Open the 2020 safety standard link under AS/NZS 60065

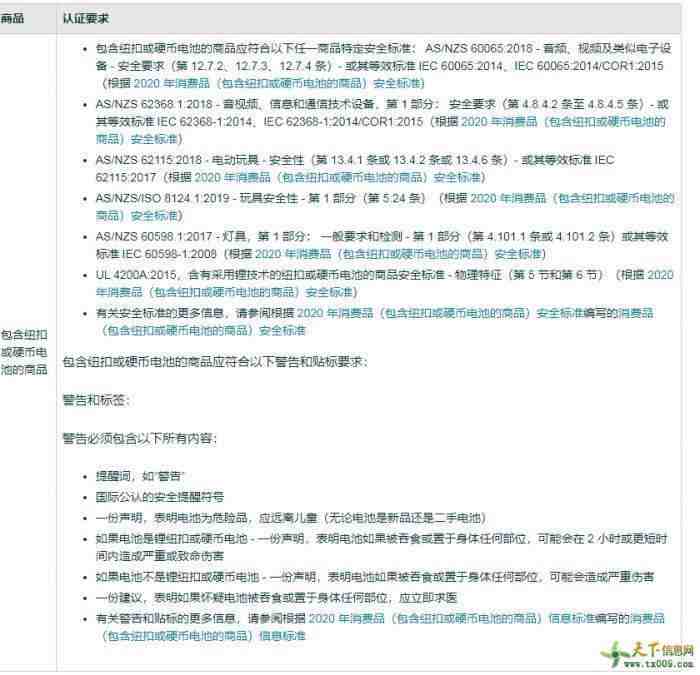279,83
